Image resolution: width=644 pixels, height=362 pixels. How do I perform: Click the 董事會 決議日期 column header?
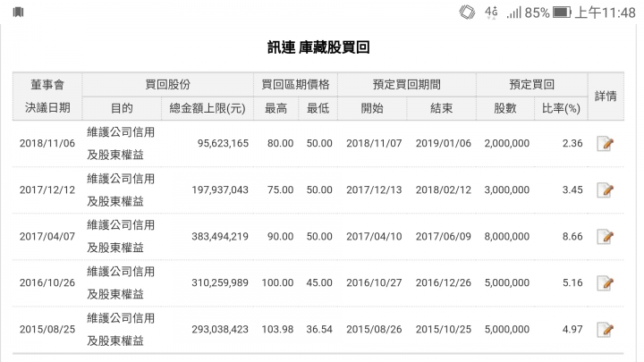47,97
